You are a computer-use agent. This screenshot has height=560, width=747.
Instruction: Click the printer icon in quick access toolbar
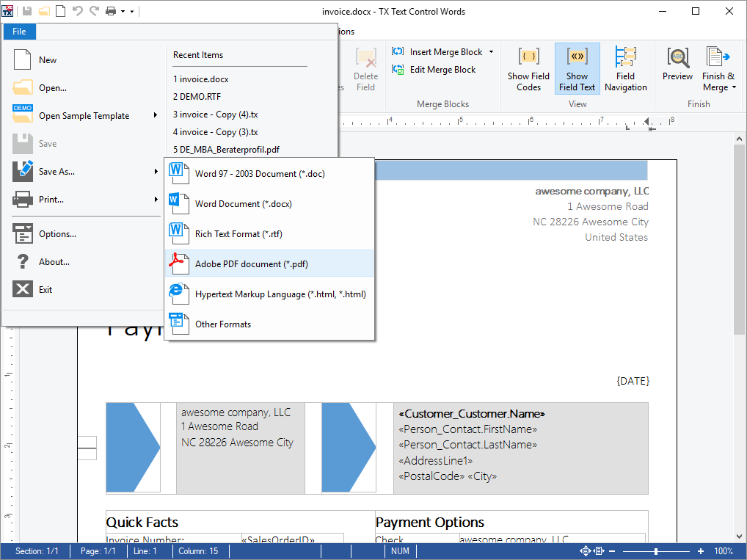pos(111,11)
